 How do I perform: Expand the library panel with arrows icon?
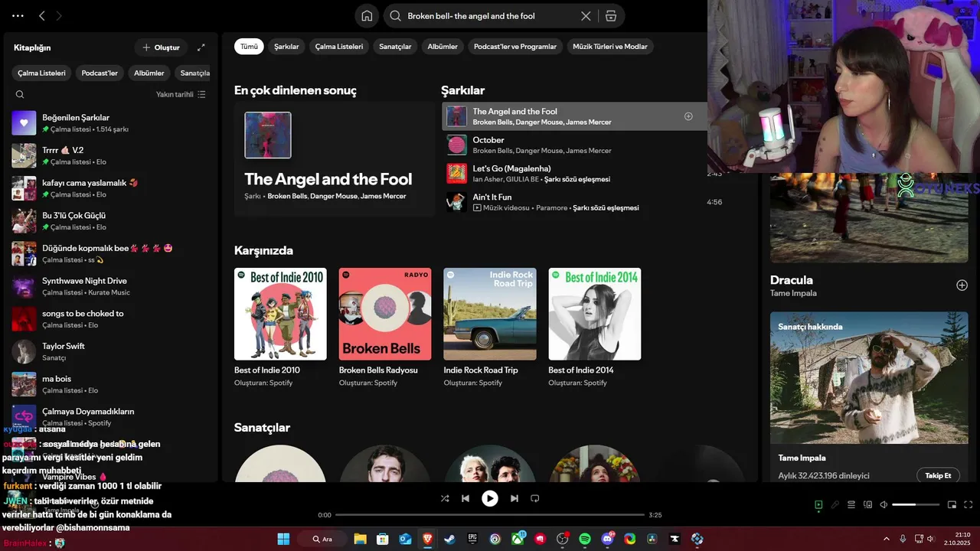pyautogui.click(x=201, y=47)
